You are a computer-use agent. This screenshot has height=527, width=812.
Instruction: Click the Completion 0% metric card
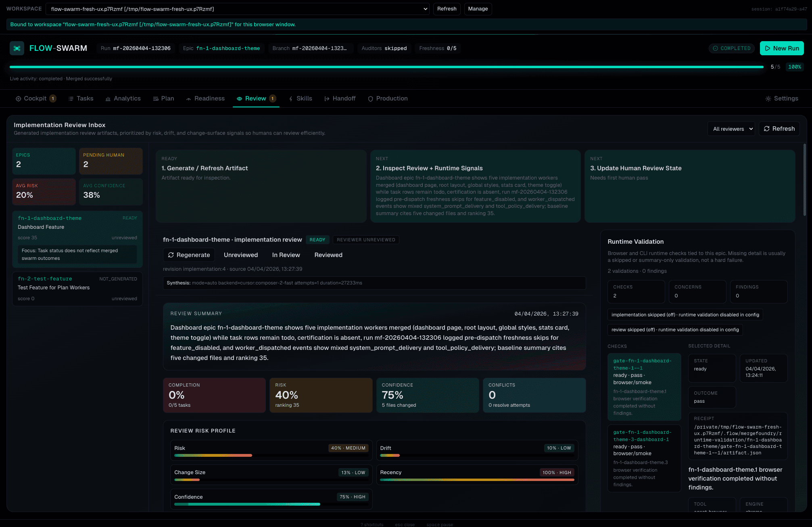(x=214, y=395)
